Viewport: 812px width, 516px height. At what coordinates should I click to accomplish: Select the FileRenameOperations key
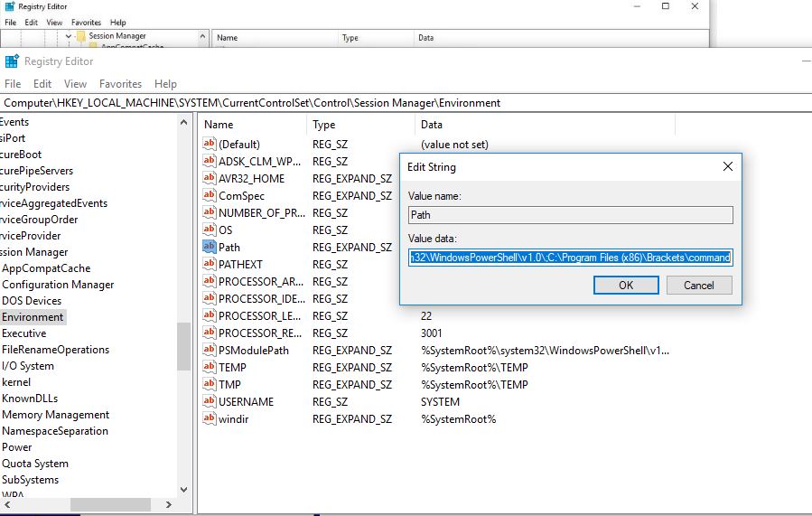pyautogui.click(x=55, y=350)
